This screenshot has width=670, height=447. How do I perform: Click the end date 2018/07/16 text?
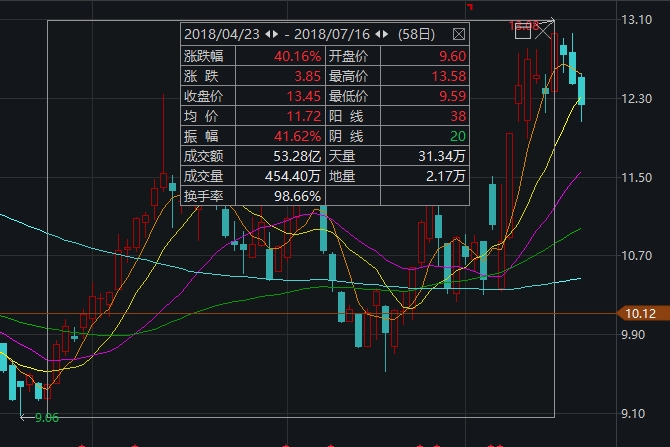pyautogui.click(x=332, y=34)
